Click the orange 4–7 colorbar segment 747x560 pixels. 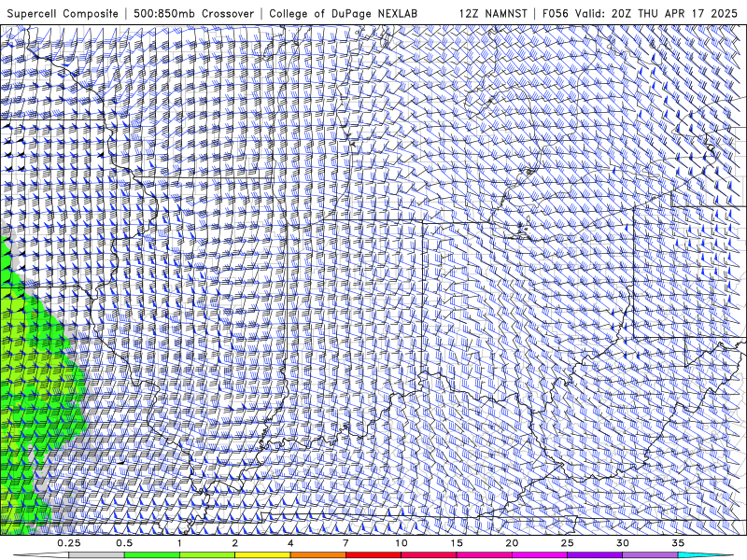click(x=317, y=555)
